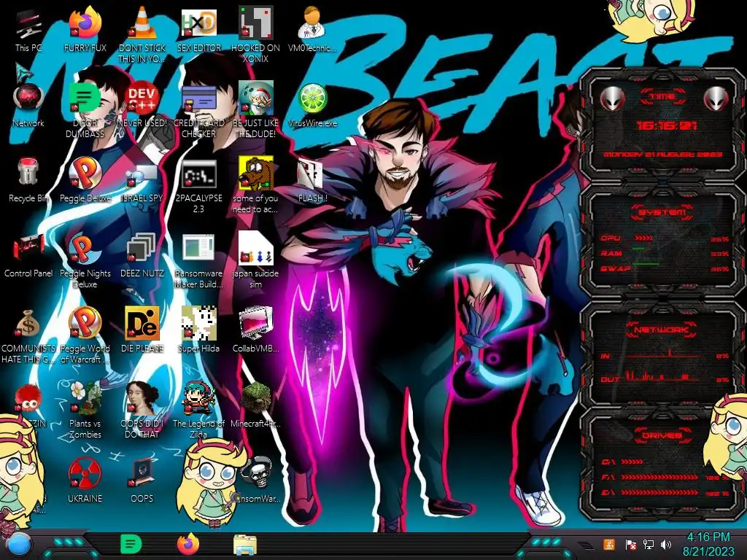The height and width of the screenshot is (560, 747).
Task: Open CollabVMB monitor icon
Action: pos(256,323)
